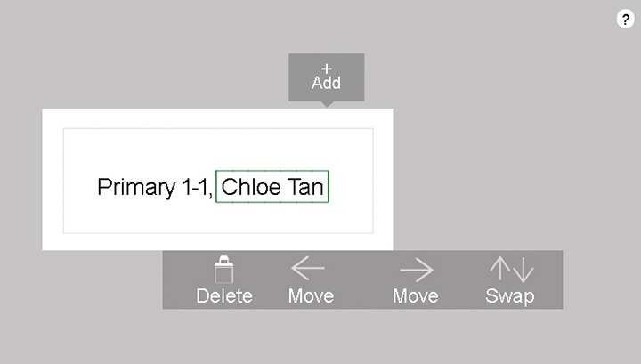Viewport: 641px width, 364px height.
Task: Click the up-down arrows Swap icon
Action: tap(510, 269)
